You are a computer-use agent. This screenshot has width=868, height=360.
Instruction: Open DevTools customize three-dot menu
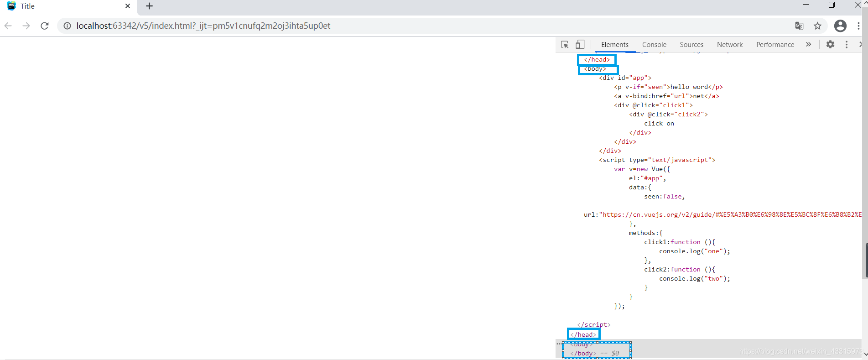[847, 44]
